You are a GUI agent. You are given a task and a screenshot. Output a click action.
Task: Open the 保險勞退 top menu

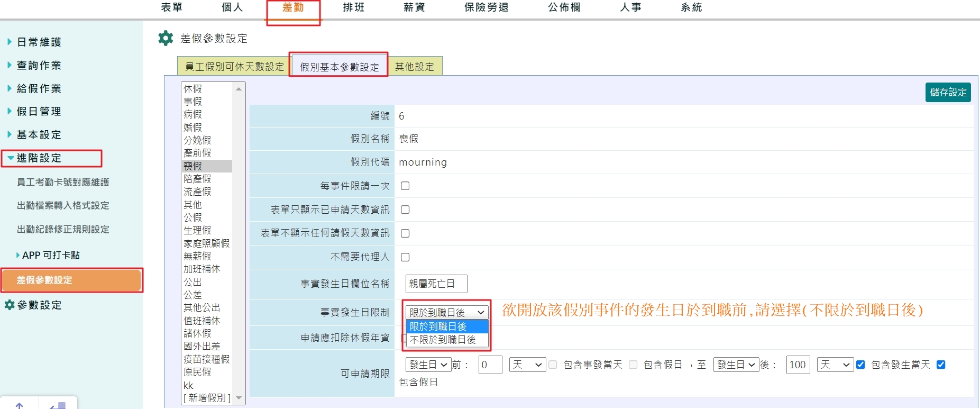point(487,7)
